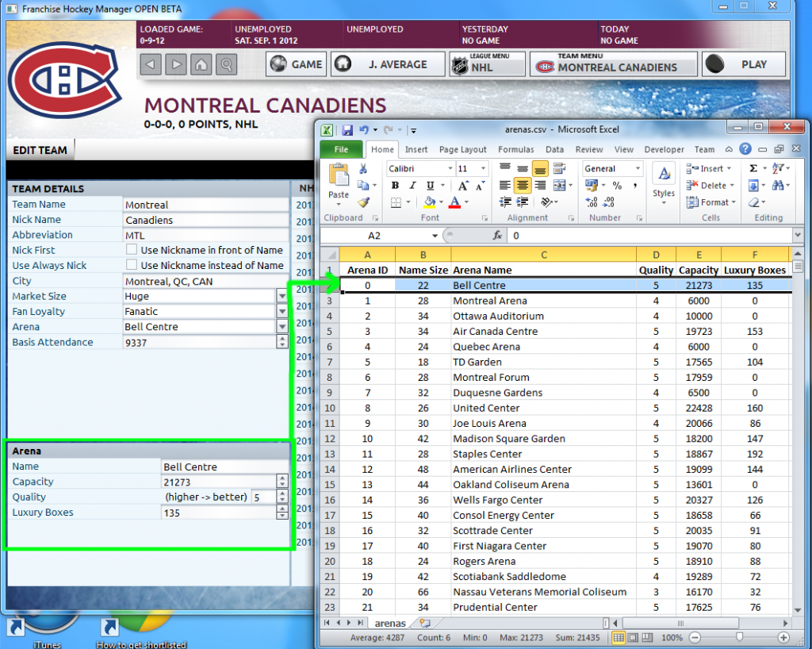812x649 pixels.
Task: Click the Find and Select binoculars icon
Action: (x=777, y=186)
